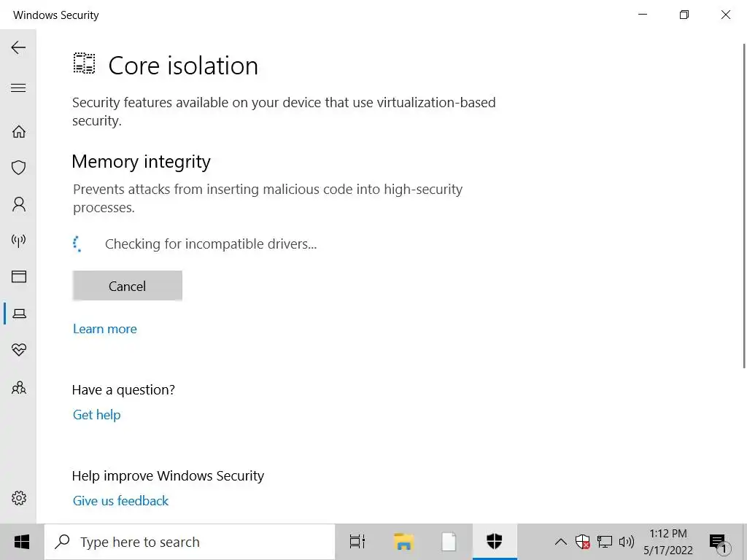Image resolution: width=747 pixels, height=560 pixels.
Task: Open Virus & threat protection shield icon
Action: coord(19,168)
